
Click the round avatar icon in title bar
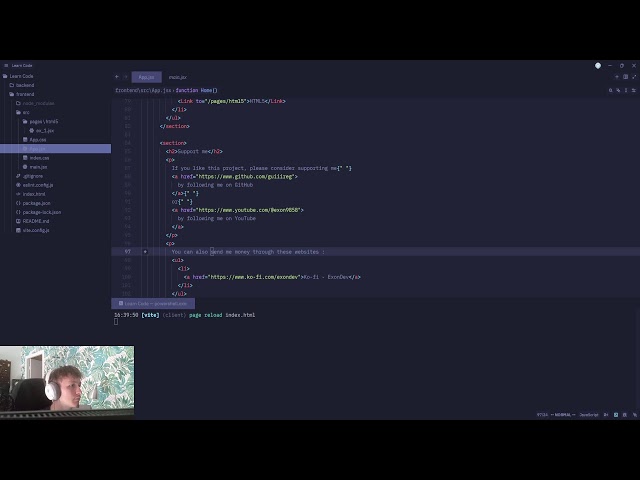click(598, 65)
